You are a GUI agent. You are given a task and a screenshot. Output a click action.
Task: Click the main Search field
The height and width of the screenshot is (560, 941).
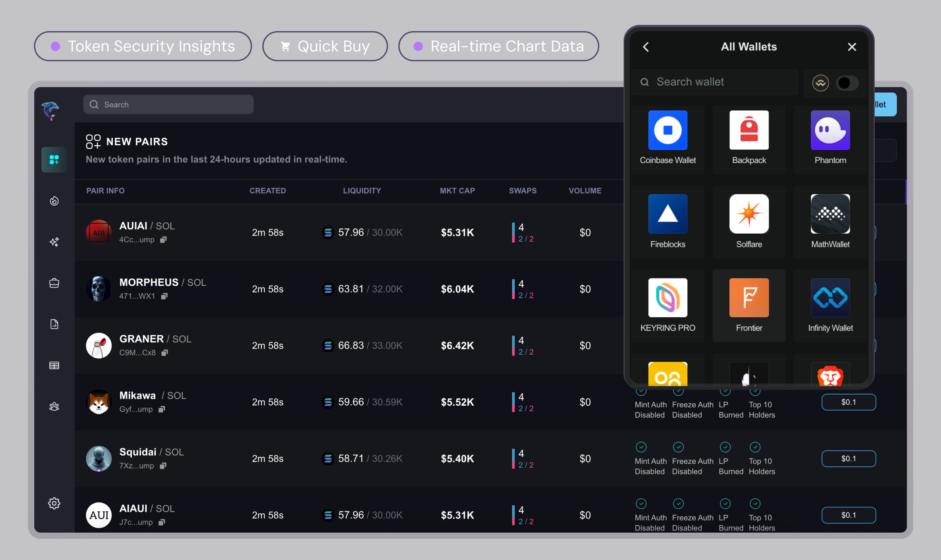[168, 105]
